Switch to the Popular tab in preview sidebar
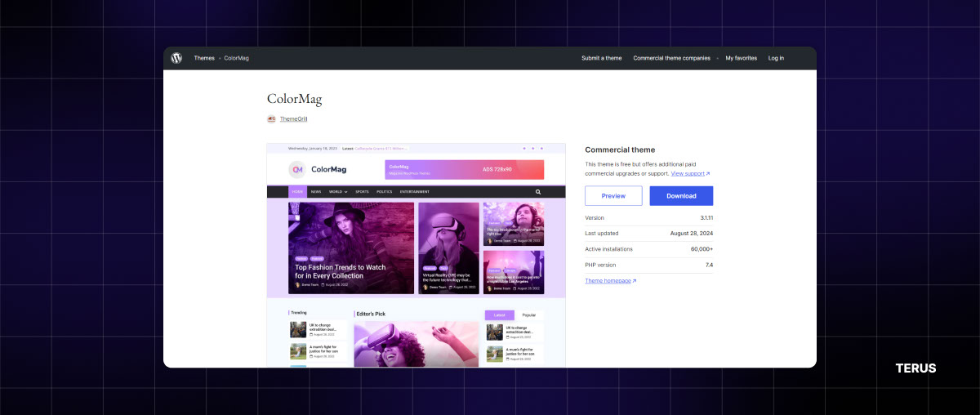 click(x=528, y=315)
